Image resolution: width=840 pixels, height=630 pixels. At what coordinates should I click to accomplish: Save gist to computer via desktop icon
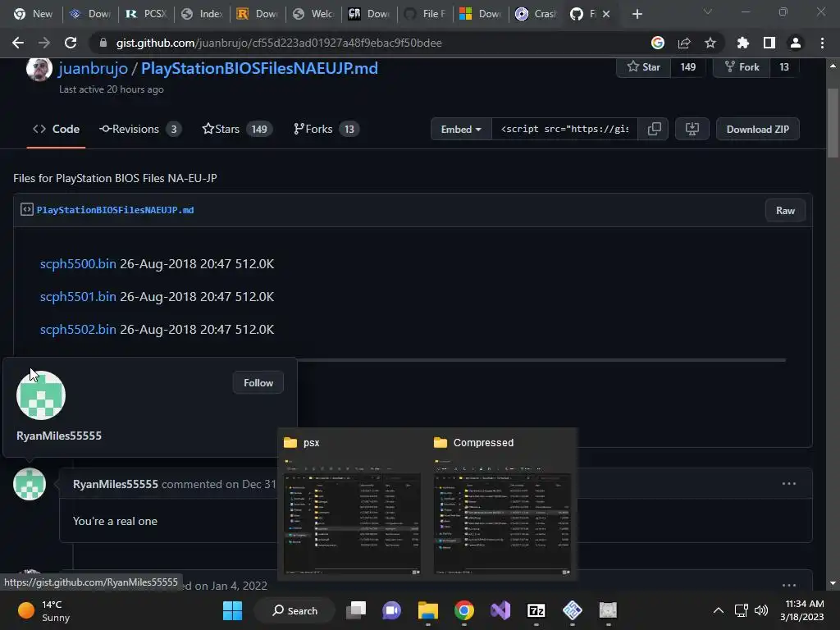coord(692,129)
